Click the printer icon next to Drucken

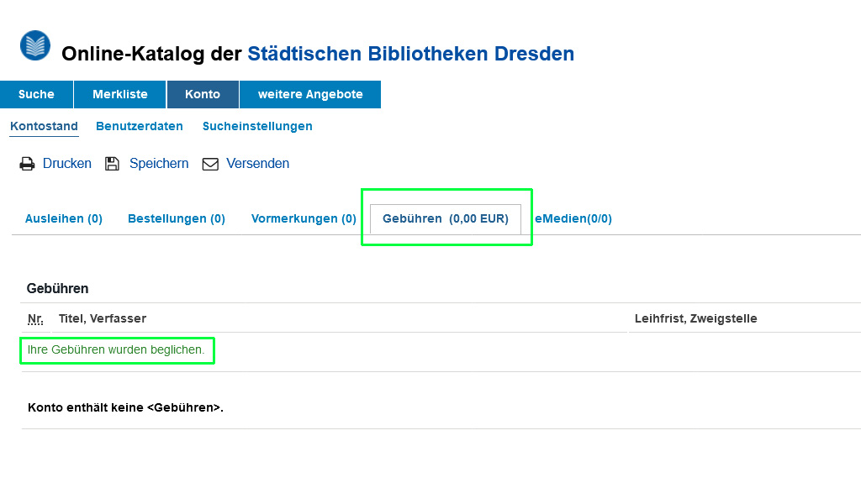point(27,164)
